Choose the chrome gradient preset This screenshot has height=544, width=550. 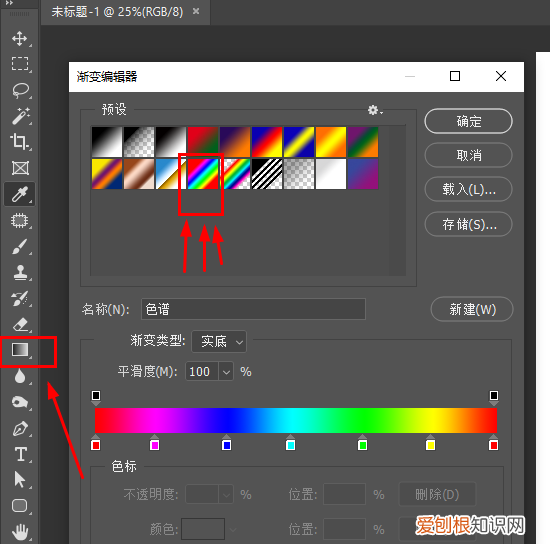170,174
